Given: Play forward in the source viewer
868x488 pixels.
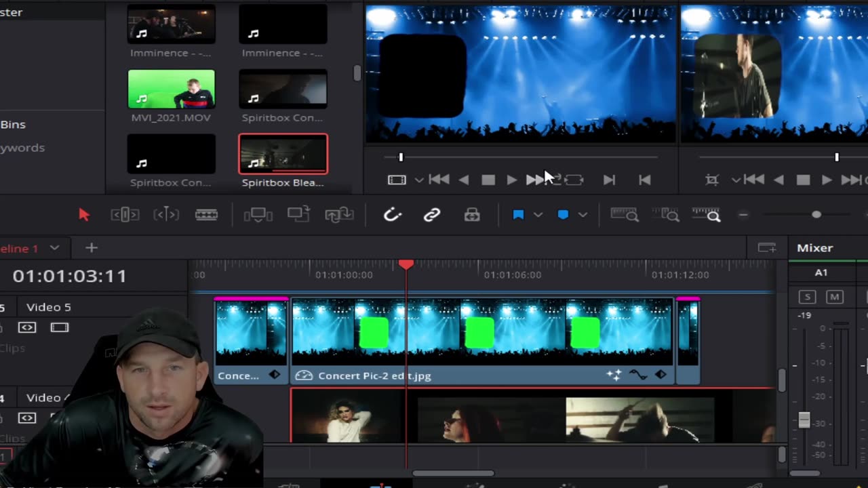Looking at the screenshot, I should (512, 180).
